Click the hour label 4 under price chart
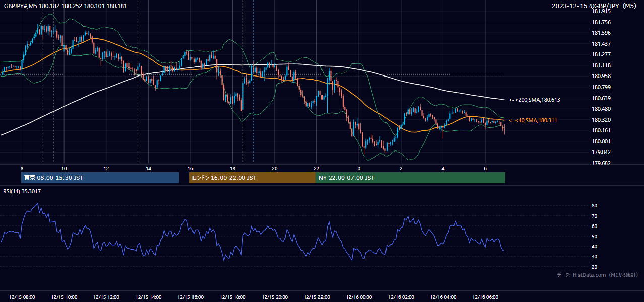644x302 pixels. (443, 168)
